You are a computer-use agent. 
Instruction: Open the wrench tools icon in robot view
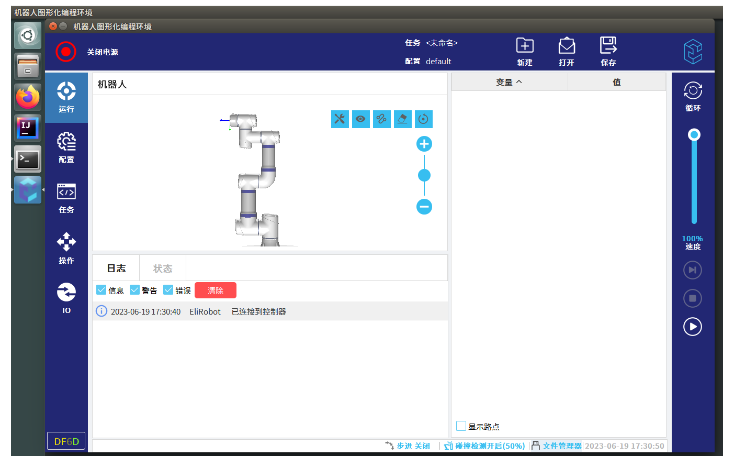point(340,119)
